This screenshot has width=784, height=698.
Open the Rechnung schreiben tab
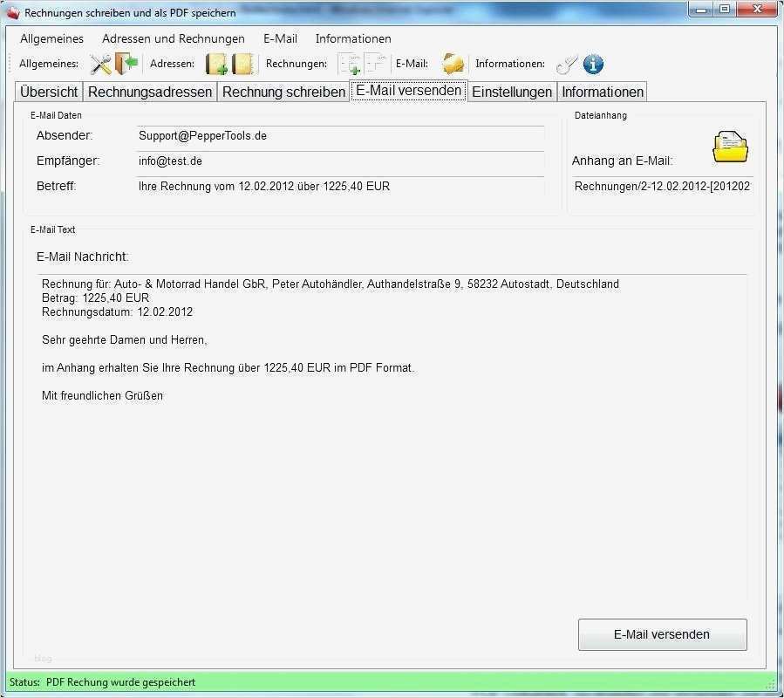(x=281, y=91)
